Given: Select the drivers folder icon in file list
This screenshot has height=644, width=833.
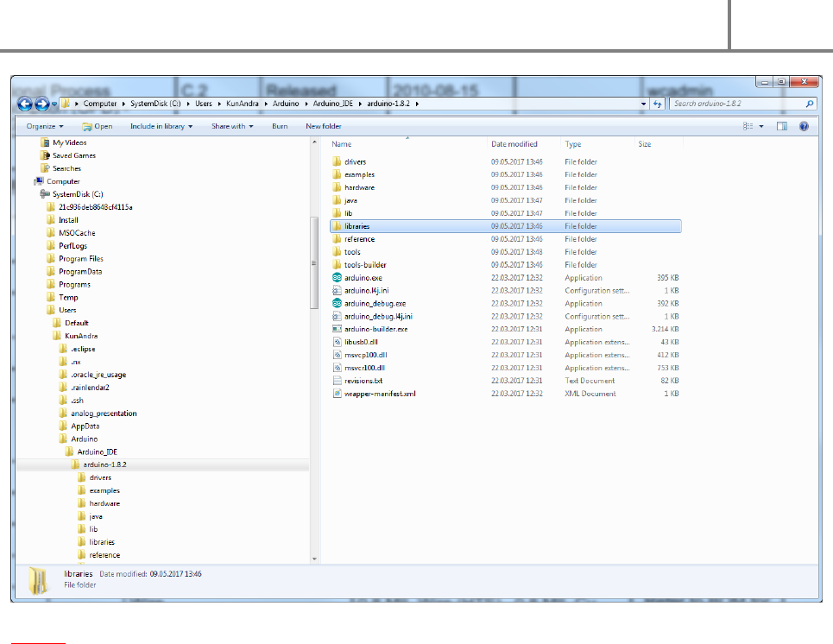Looking at the screenshot, I should tap(337, 161).
